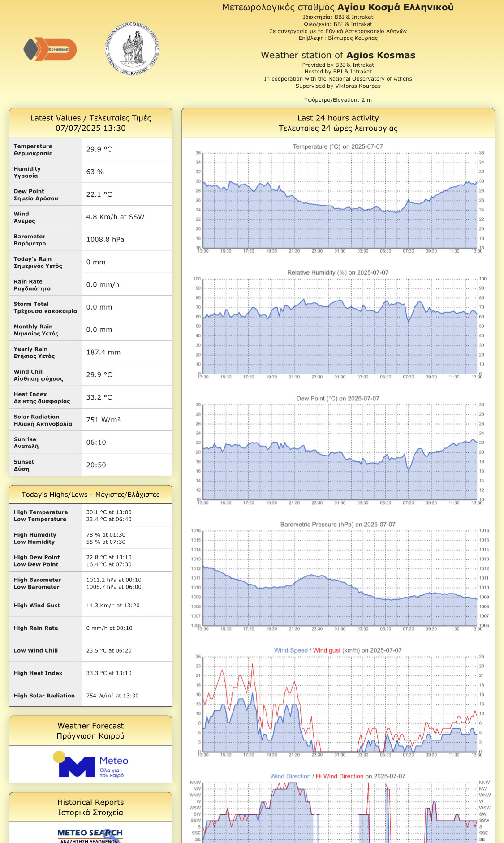The image size is (504, 843).
Task: Open the Meteo forecast logo
Action: [x=91, y=765]
